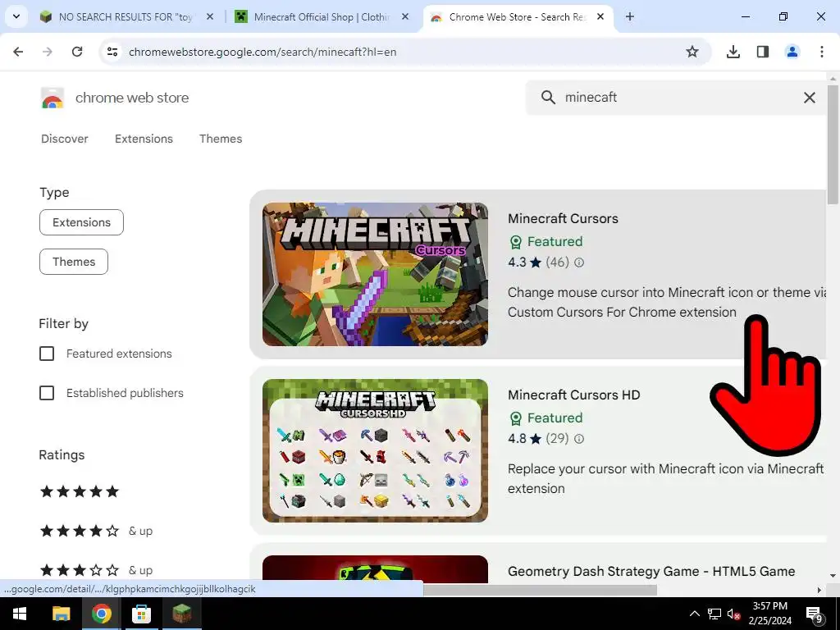Switch to the NO SEARCH RESULTS tab
The width and height of the screenshot is (840, 630).
(x=127, y=16)
